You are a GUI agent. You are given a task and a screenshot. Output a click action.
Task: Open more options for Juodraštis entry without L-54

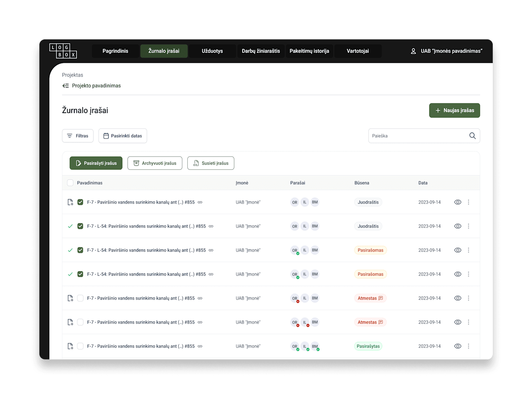pyautogui.click(x=468, y=202)
